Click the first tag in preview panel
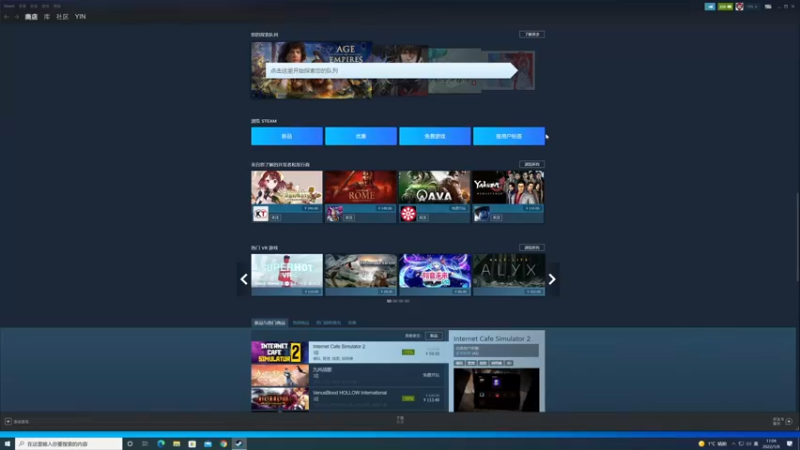800x450 pixels. [459, 363]
